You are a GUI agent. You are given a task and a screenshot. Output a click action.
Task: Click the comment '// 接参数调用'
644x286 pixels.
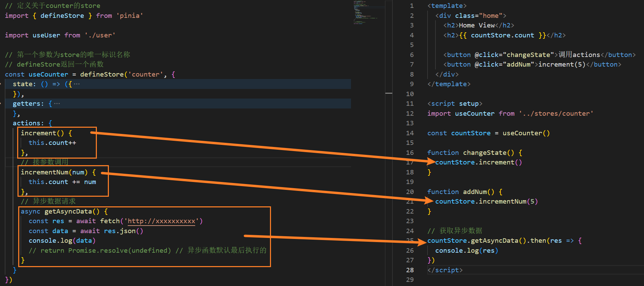[44, 162]
